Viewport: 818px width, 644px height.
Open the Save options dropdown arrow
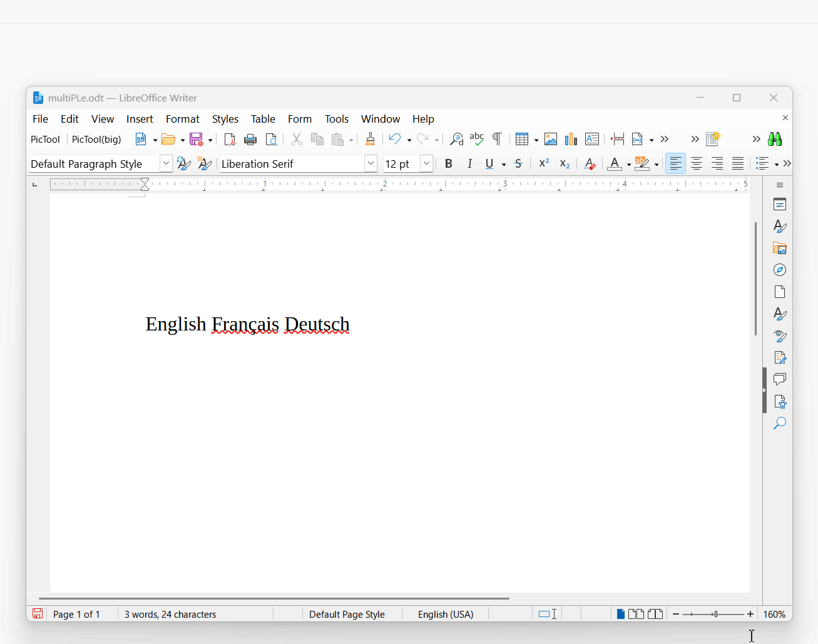210,140
